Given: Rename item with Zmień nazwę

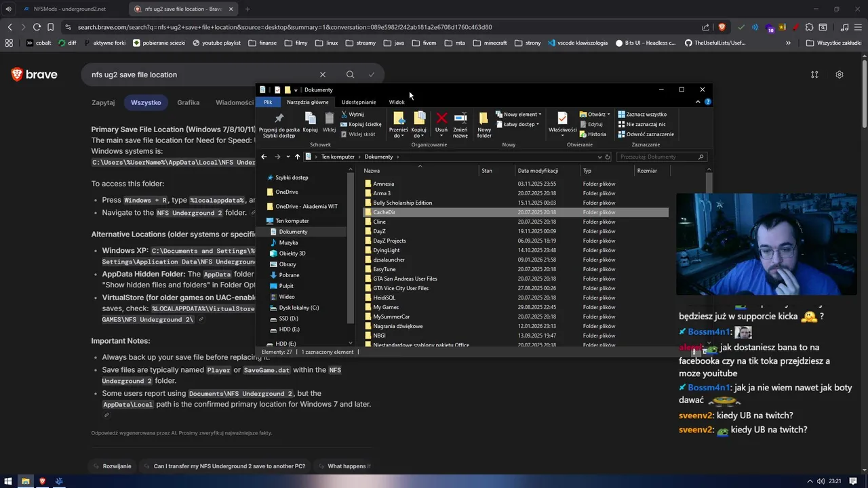Looking at the screenshot, I should pos(460,125).
